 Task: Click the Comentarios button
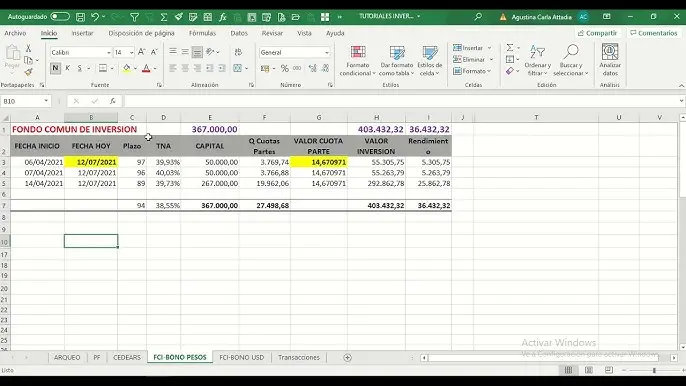click(654, 33)
